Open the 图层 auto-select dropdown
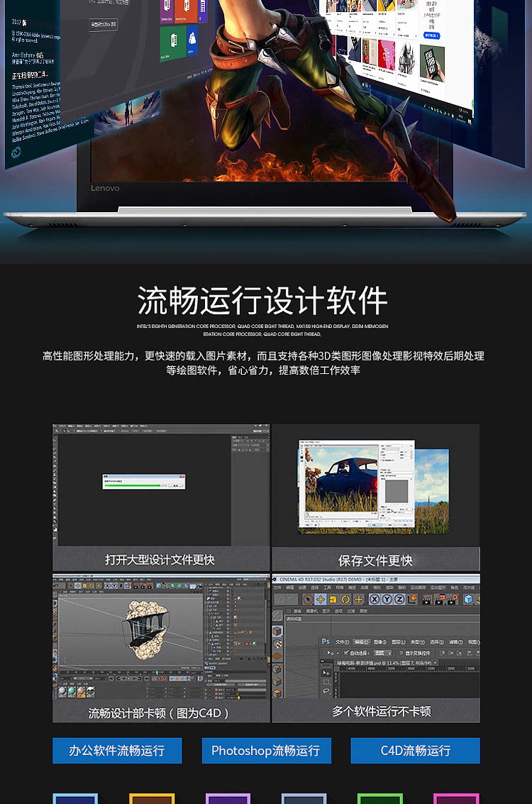The image size is (532, 804). point(383,653)
